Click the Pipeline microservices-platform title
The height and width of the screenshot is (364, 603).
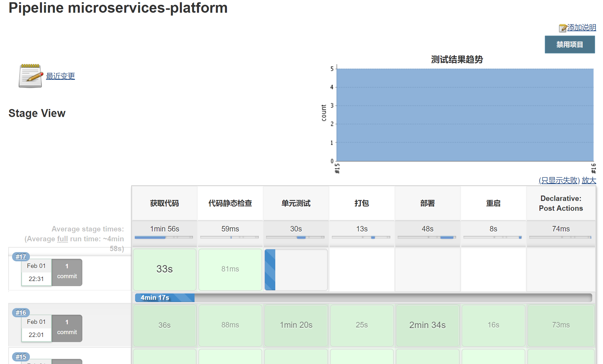tap(118, 8)
